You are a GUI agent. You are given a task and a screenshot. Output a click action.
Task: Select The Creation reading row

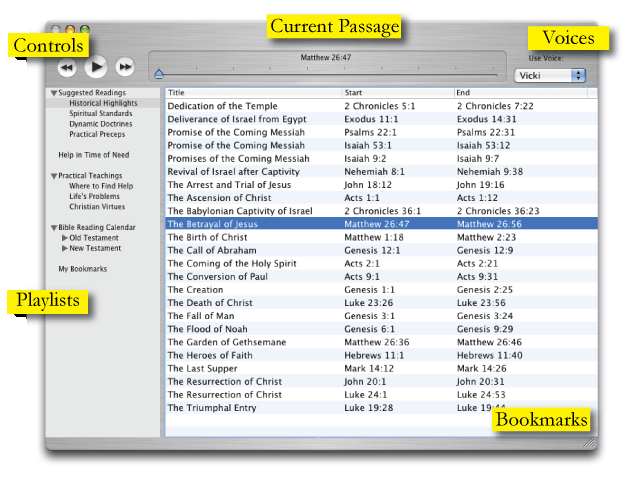(196, 290)
